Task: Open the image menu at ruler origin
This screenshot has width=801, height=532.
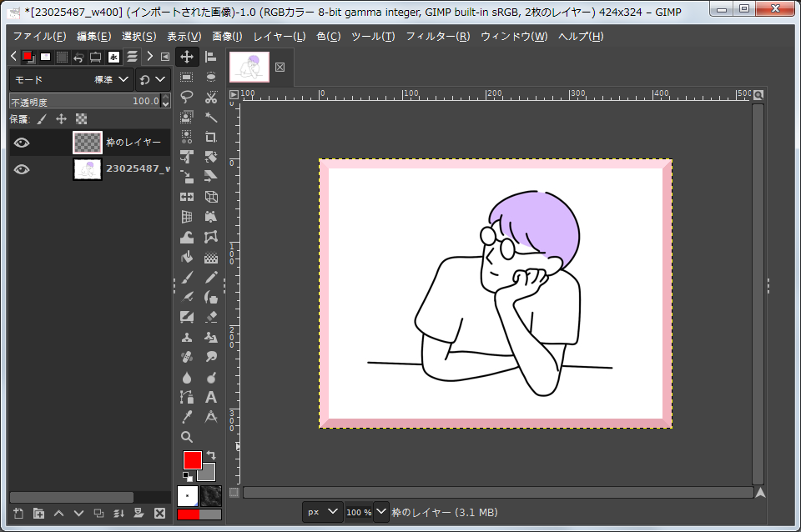Action: coord(234,94)
